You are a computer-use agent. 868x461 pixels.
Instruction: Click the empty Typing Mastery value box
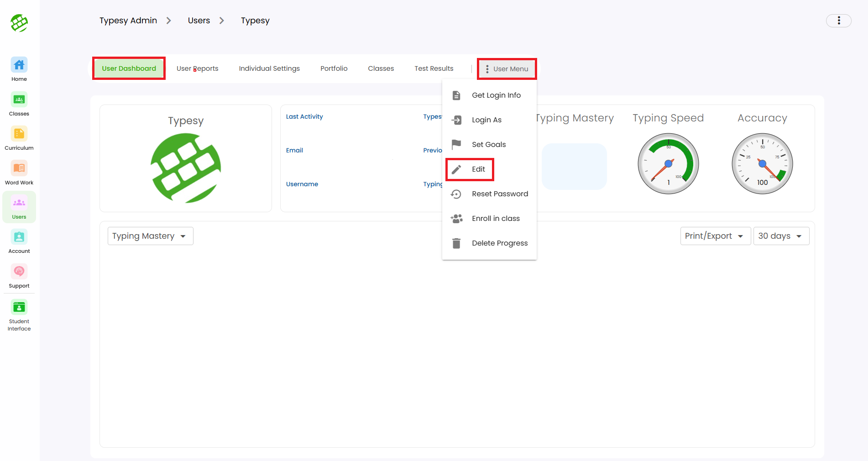coord(574,167)
